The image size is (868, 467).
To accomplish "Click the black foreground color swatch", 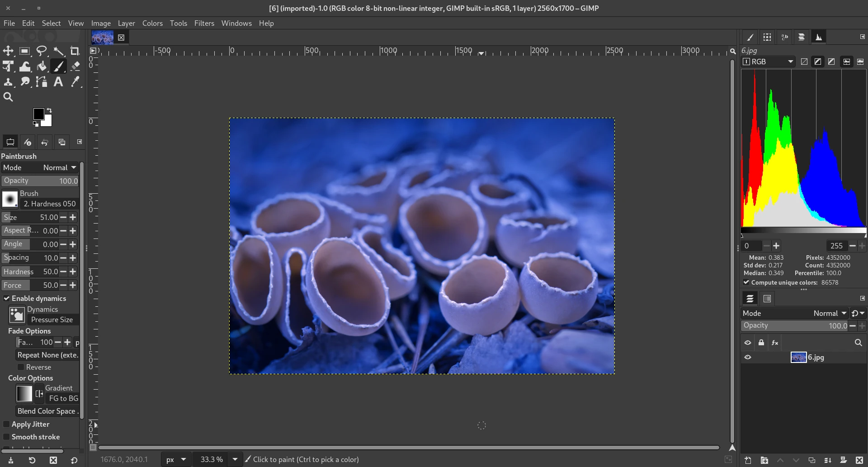I will click(x=39, y=114).
